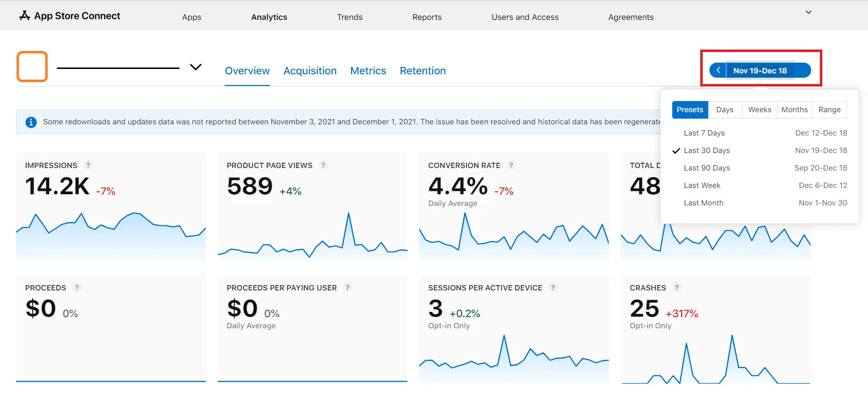This screenshot has height=407, width=868.
Task: Click the Proceeds $0 card
Action: (111, 329)
